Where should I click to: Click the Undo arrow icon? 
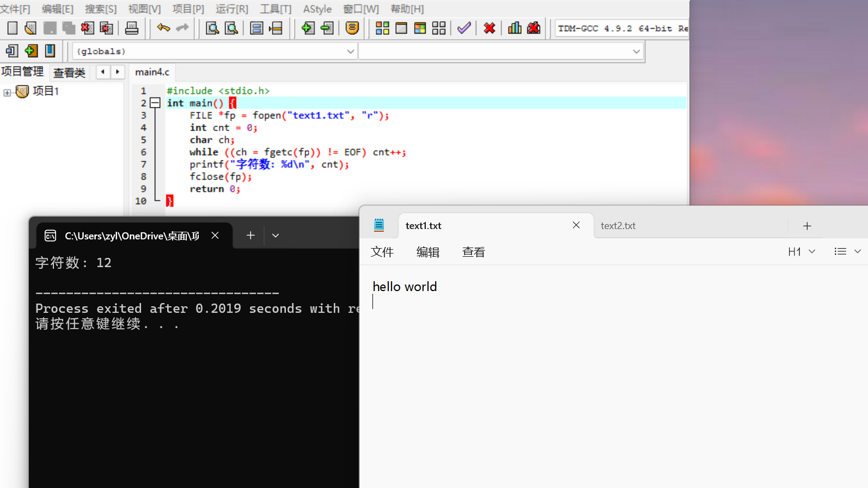pos(163,28)
